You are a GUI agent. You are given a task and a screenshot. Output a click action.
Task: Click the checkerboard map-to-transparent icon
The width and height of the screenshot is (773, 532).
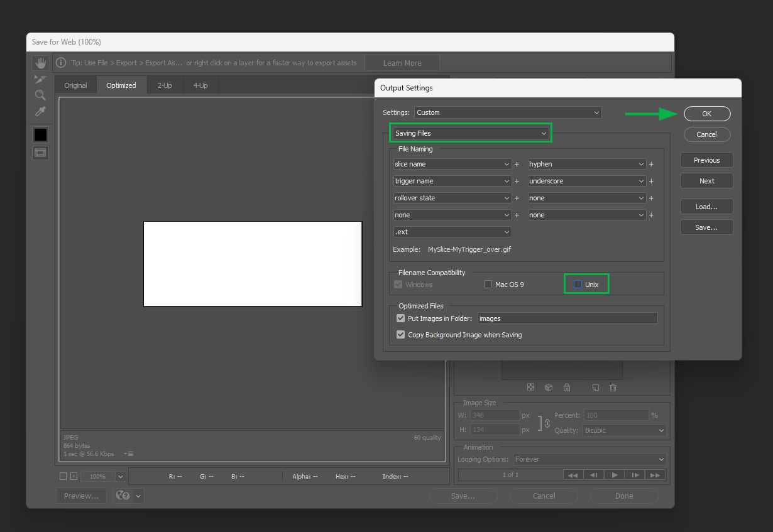(x=530, y=388)
